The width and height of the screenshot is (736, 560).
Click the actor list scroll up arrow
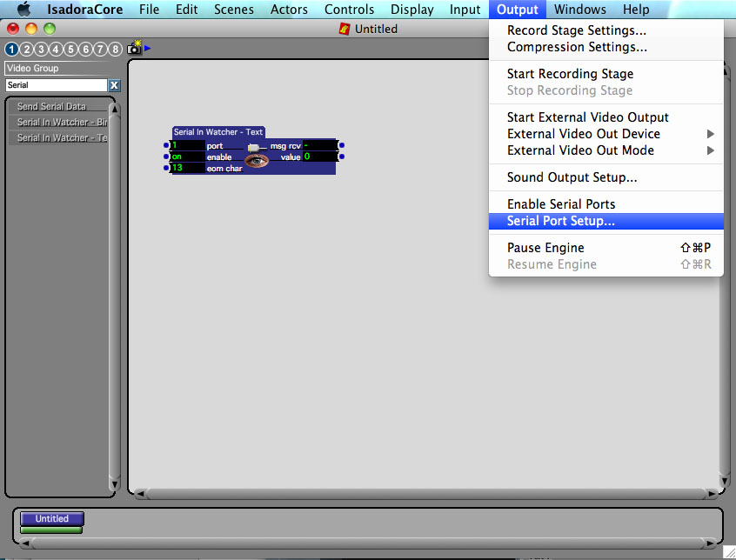click(x=114, y=109)
